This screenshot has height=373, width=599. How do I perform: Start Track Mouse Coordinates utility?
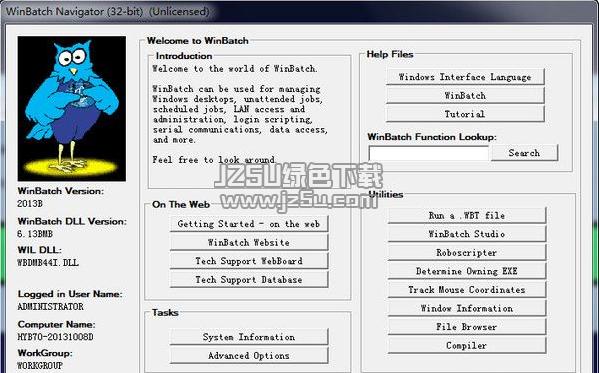[467, 290]
